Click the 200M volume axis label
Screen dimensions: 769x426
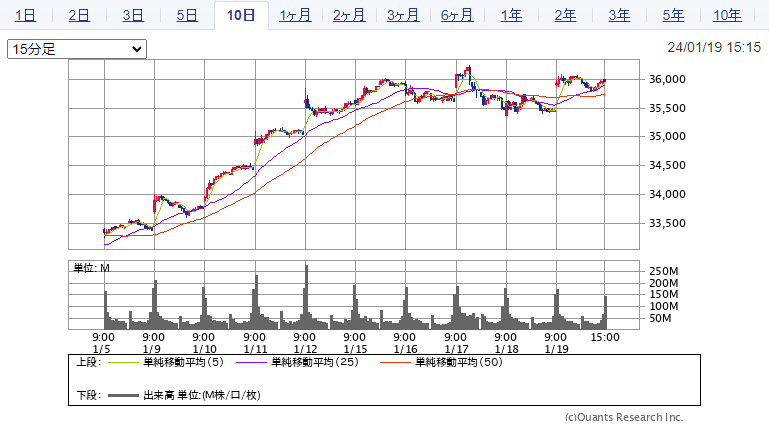[x=664, y=283]
